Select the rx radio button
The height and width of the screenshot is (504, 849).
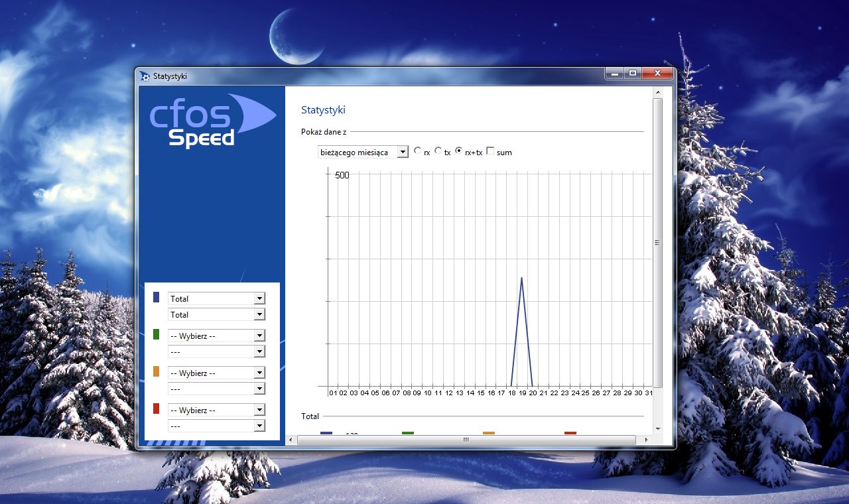tap(418, 151)
